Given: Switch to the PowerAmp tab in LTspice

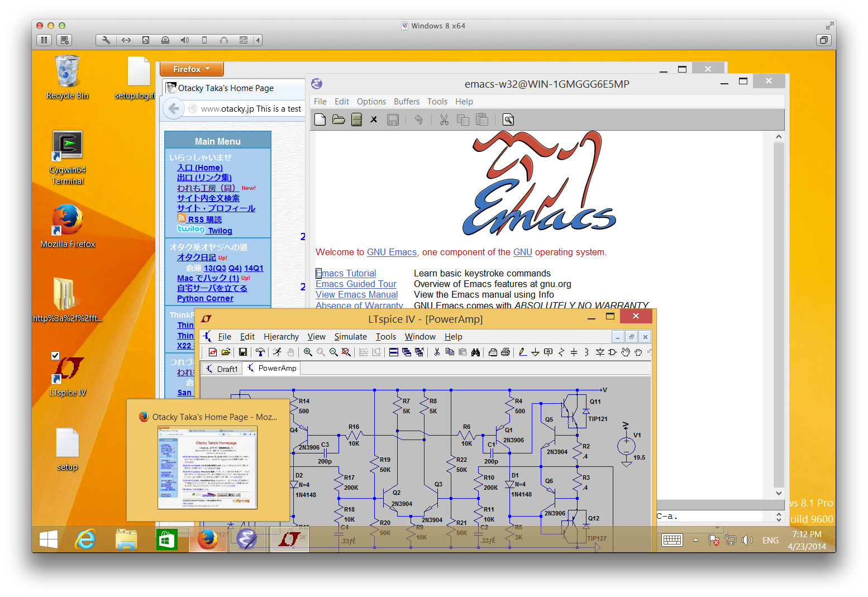Looking at the screenshot, I should (272, 368).
